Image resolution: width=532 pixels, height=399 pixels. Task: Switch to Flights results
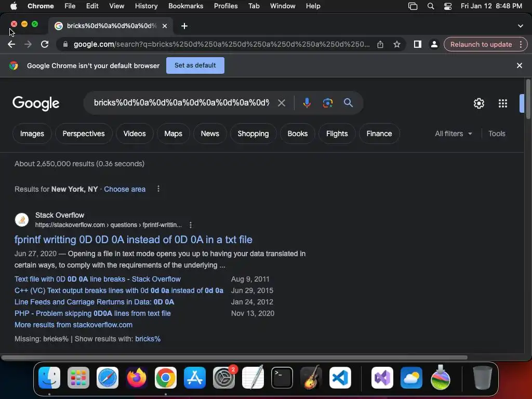337,134
